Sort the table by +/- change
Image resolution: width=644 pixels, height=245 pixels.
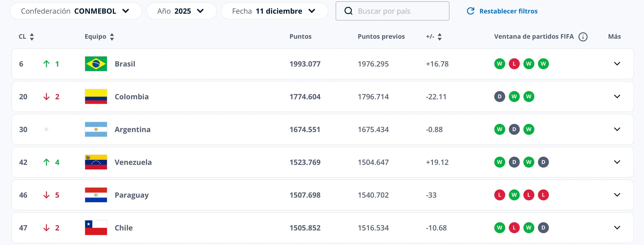[x=439, y=37]
